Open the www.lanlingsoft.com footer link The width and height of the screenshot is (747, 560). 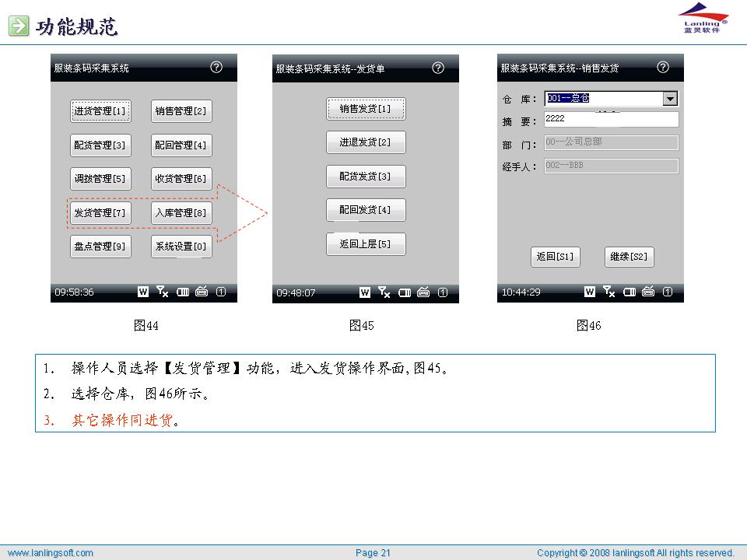tap(51, 553)
